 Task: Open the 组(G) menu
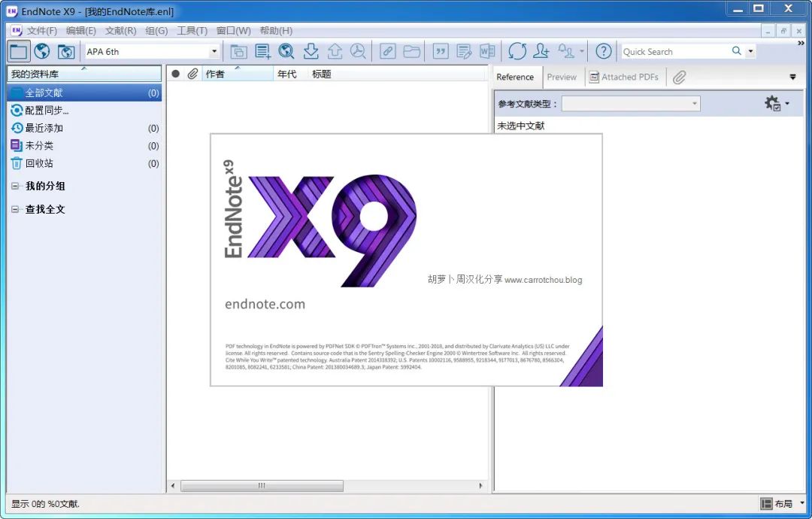pos(156,31)
